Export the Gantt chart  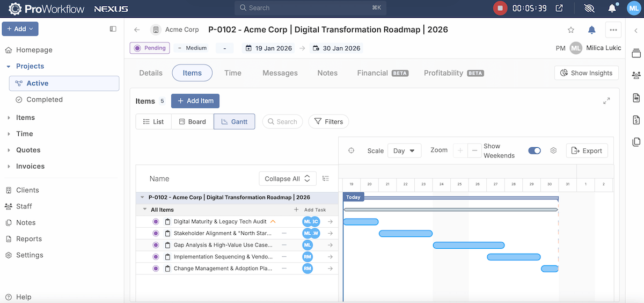pos(587,151)
